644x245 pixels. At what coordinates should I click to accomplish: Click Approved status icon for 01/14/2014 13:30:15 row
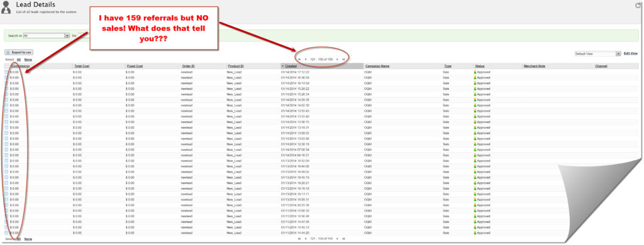pyautogui.click(x=475, y=122)
